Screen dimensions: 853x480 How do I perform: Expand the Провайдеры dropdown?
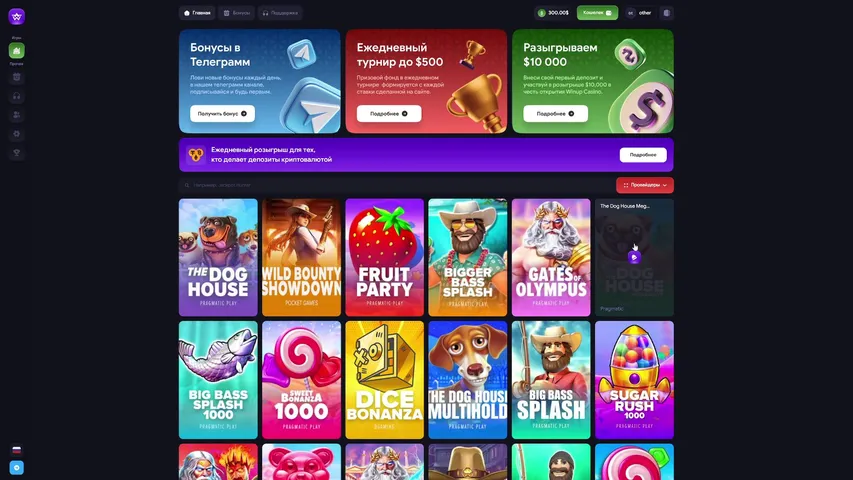(645, 185)
